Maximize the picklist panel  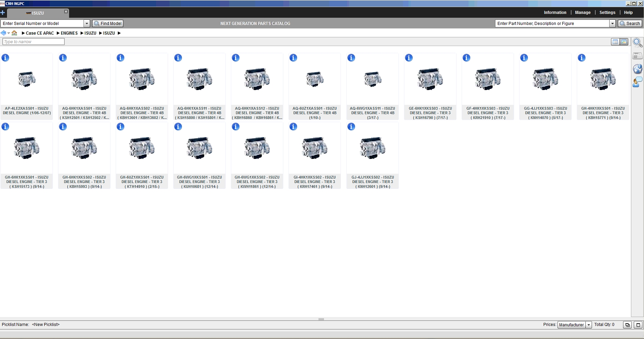click(x=638, y=325)
